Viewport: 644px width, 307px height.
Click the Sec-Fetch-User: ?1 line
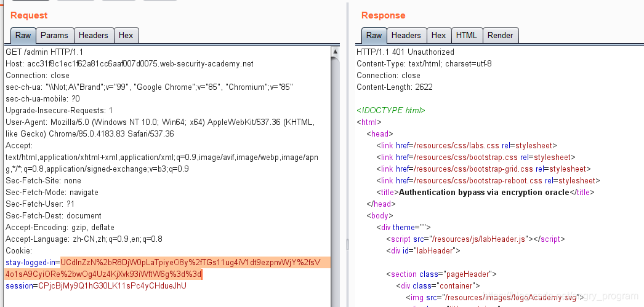[40, 204]
